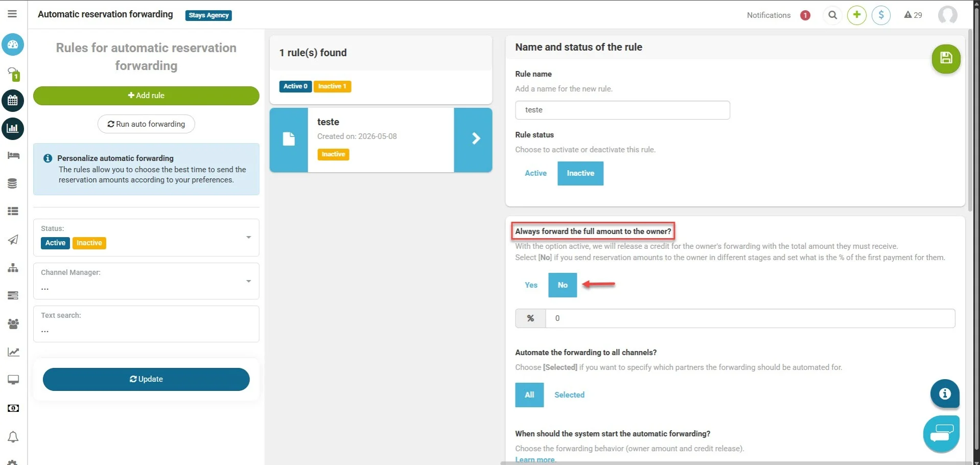The height and width of the screenshot is (465, 980).
Task: Choose Selected for channel forwarding
Action: (x=569, y=395)
